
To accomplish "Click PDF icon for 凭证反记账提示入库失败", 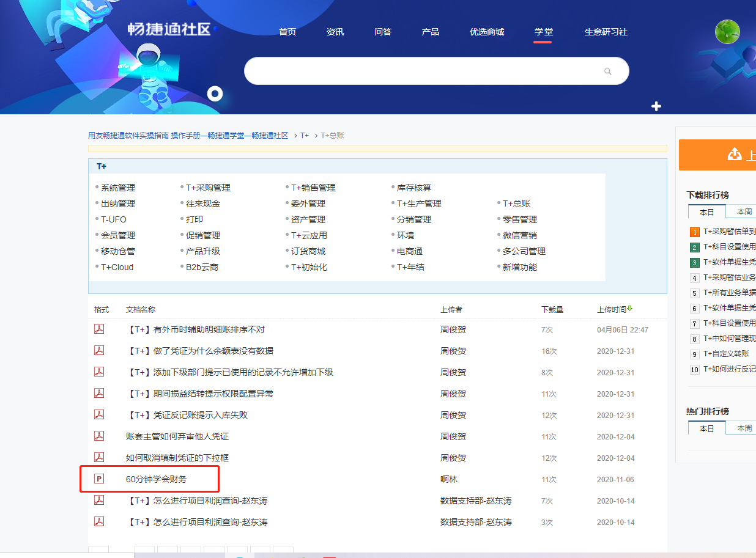I will (x=98, y=415).
